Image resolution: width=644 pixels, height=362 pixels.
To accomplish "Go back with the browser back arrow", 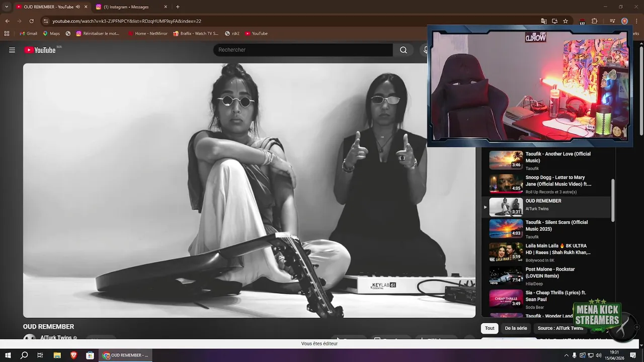I will tap(7, 21).
